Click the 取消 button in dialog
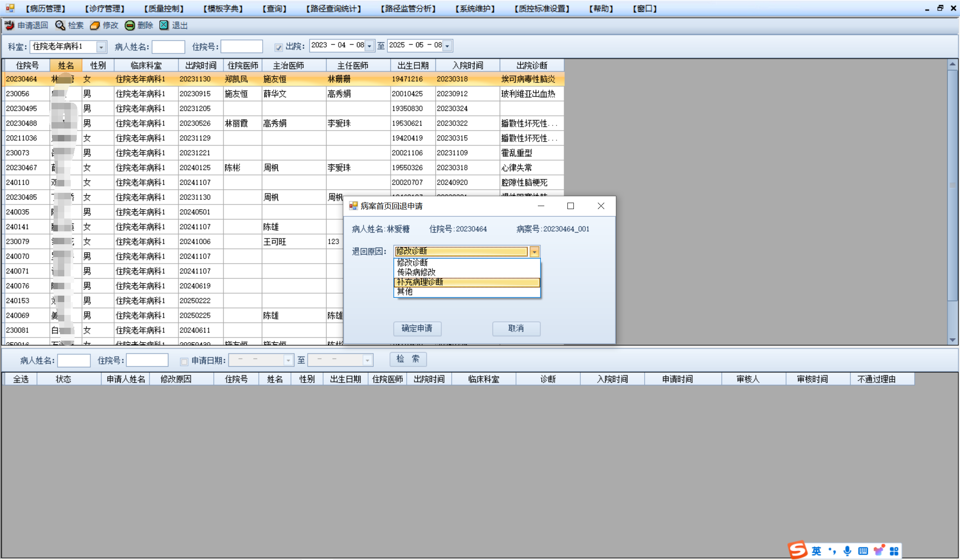 pos(516,328)
